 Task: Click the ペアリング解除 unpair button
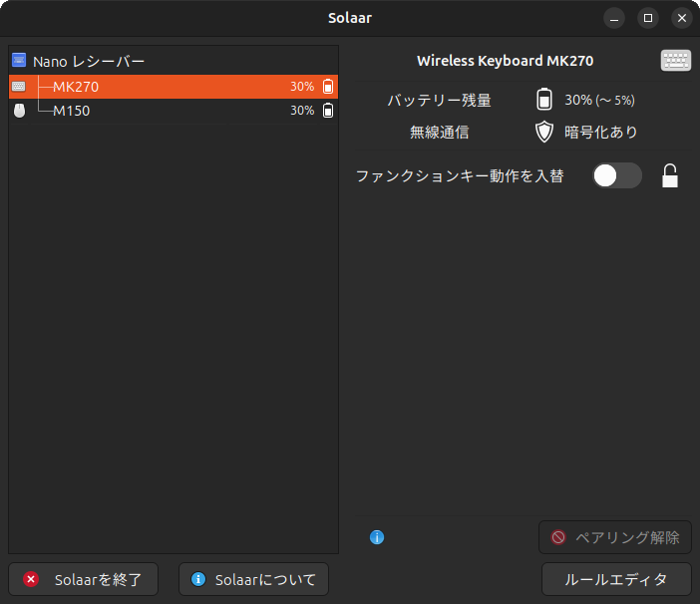(x=615, y=537)
